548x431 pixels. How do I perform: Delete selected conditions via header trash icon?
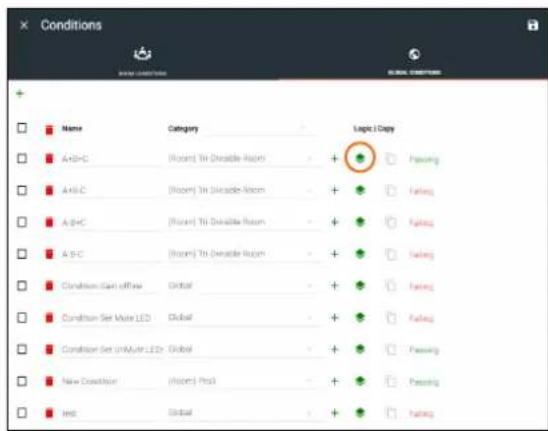pos(49,129)
